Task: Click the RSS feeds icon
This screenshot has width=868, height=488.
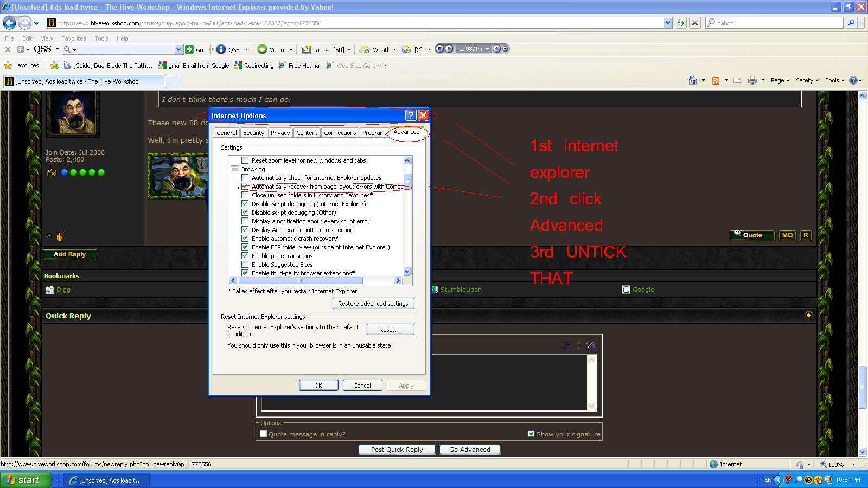Action: tap(716, 80)
